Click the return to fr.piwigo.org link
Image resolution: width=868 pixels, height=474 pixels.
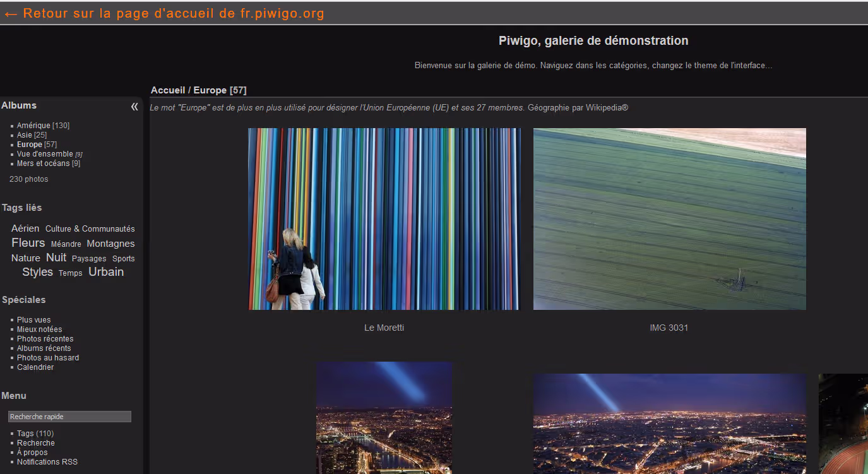(x=164, y=13)
